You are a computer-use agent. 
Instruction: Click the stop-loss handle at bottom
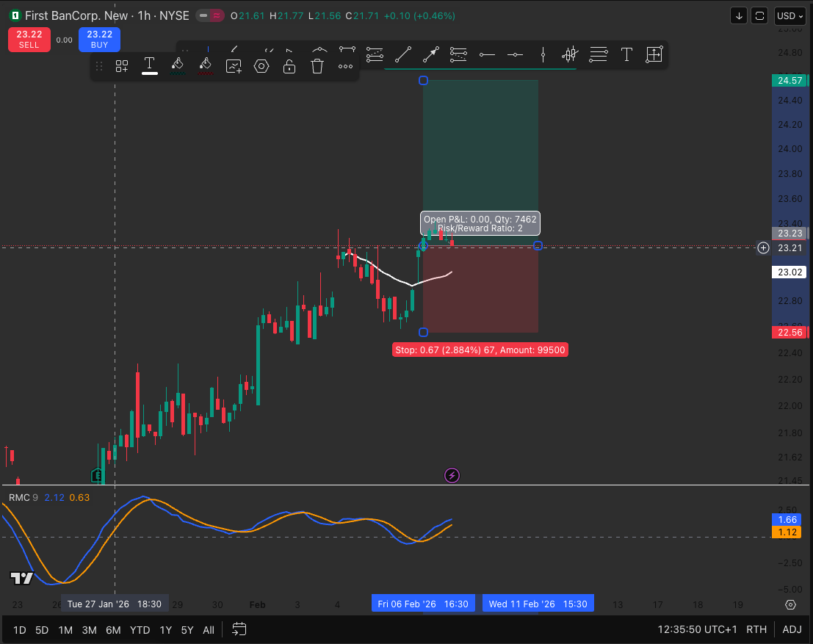pos(423,333)
